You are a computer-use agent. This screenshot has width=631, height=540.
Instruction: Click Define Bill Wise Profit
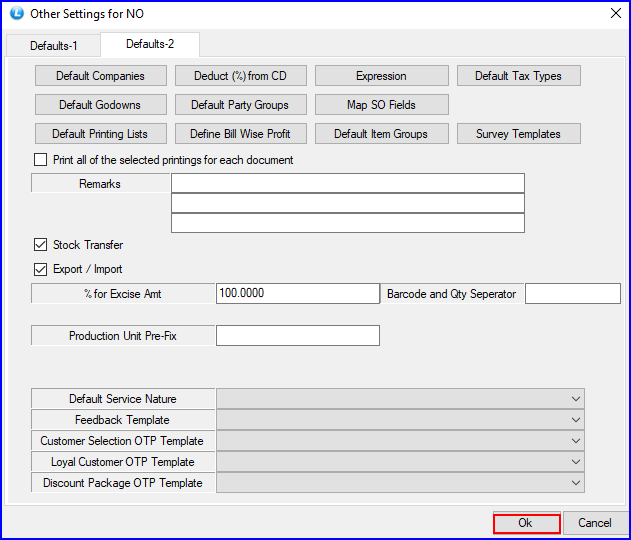pos(241,134)
